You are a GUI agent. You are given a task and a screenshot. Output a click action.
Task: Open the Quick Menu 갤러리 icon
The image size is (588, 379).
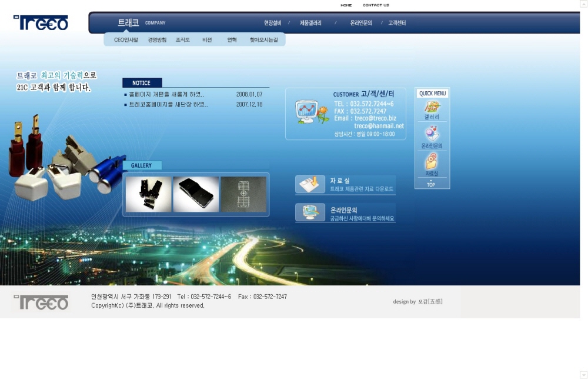pos(432,107)
